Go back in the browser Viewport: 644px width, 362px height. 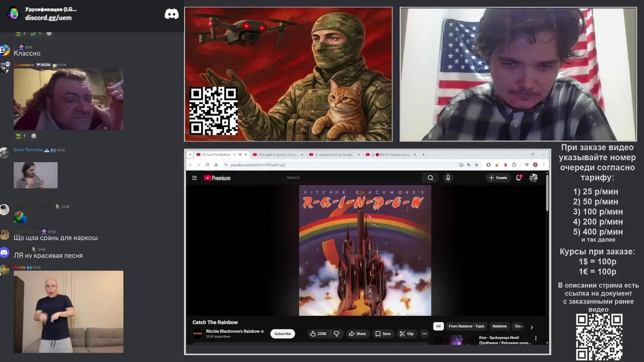pos(190,164)
